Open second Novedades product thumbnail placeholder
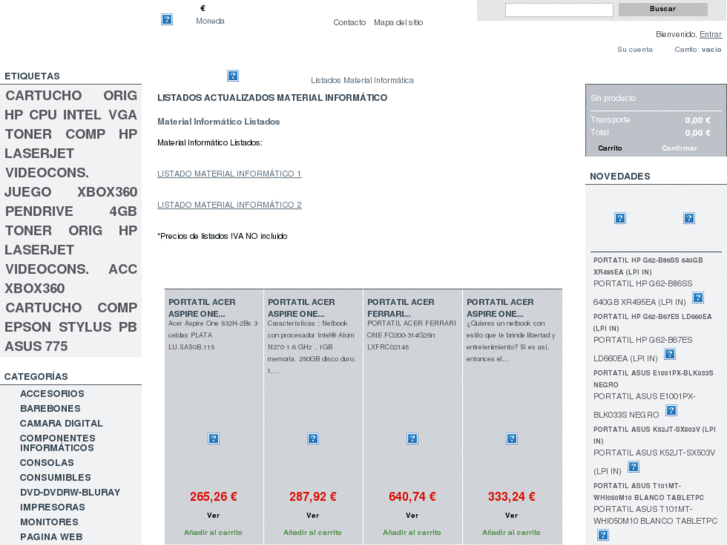 [x=689, y=218]
